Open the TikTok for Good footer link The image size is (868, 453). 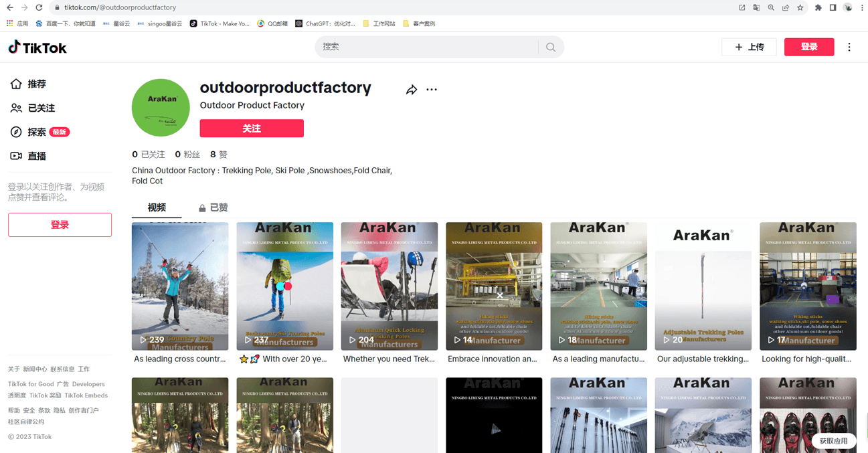pos(31,384)
